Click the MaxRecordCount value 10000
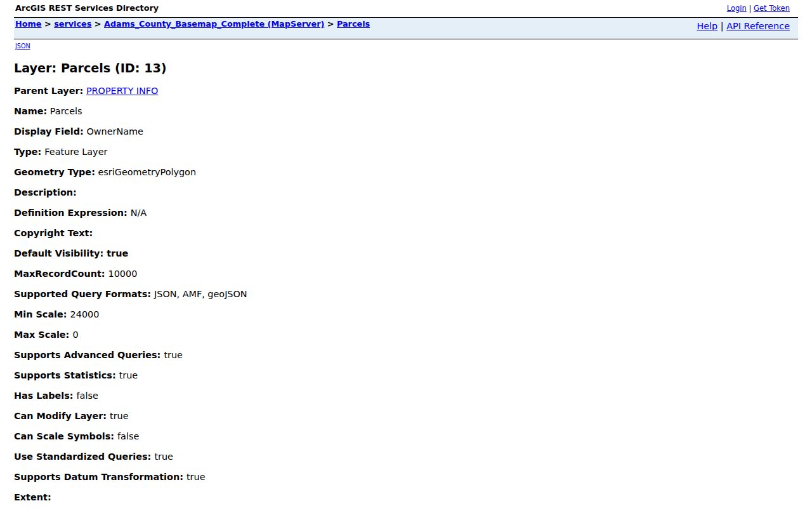Image resolution: width=812 pixels, height=508 pixels. (x=122, y=274)
